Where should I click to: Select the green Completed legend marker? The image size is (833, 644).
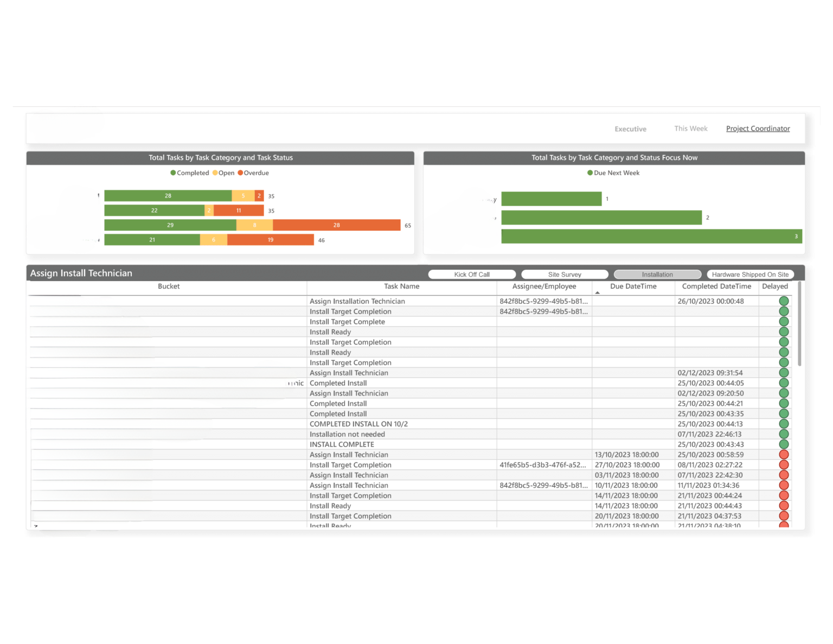click(174, 173)
